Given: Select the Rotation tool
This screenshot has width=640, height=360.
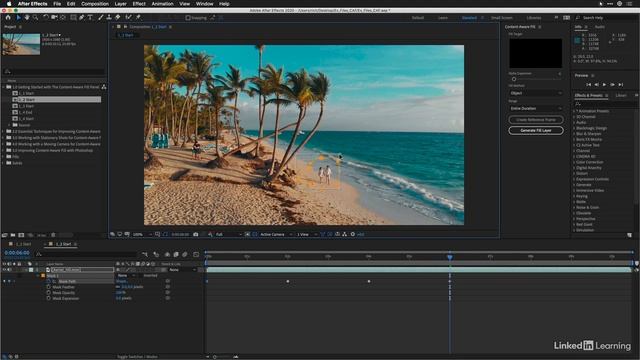Looking at the screenshot, I should 46,18.
